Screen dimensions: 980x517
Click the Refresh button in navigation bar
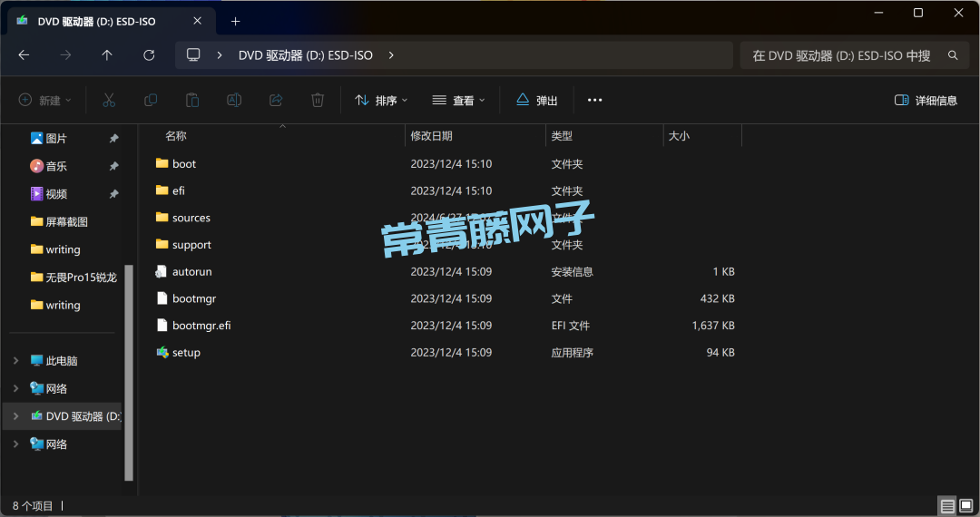tap(149, 55)
